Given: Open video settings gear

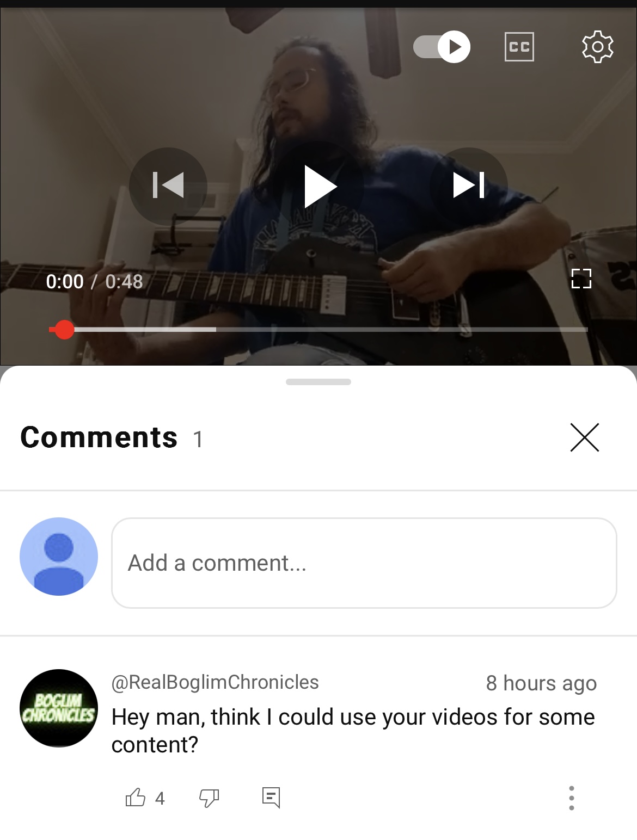Looking at the screenshot, I should [x=597, y=47].
